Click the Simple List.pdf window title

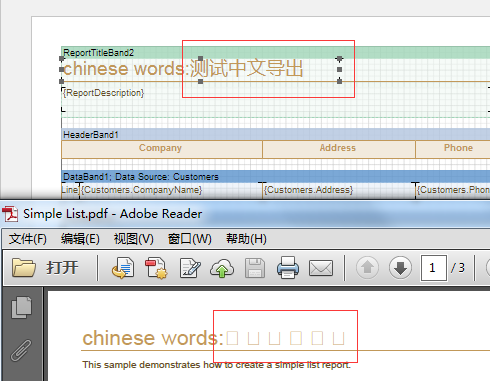click(x=113, y=214)
